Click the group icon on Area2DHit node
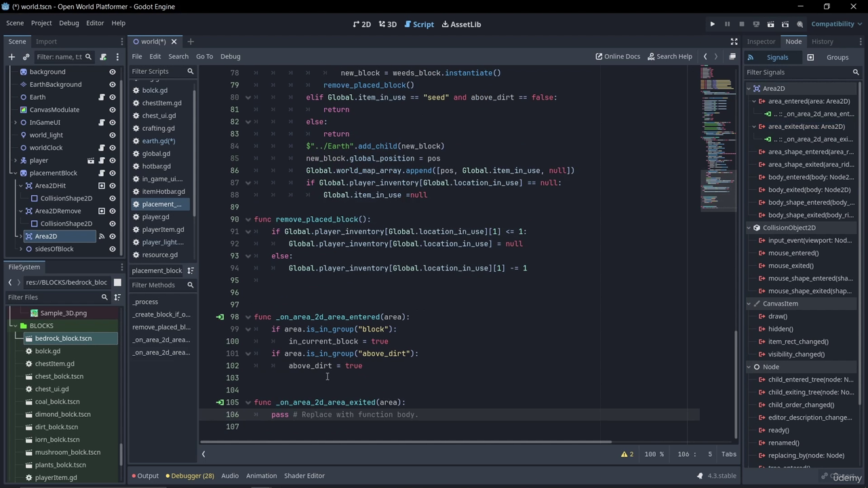This screenshot has height=488, width=868. coord(102,186)
